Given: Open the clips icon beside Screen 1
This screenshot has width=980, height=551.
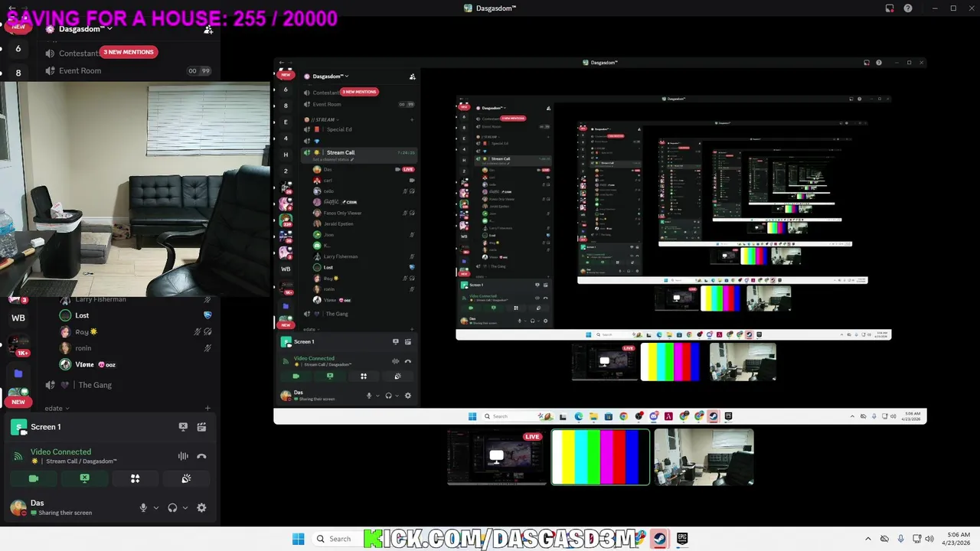Looking at the screenshot, I should pos(201,427).
